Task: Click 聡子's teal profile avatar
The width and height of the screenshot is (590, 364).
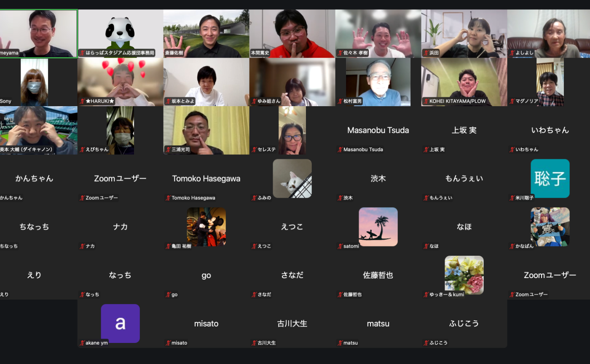Action: [550, 178]
